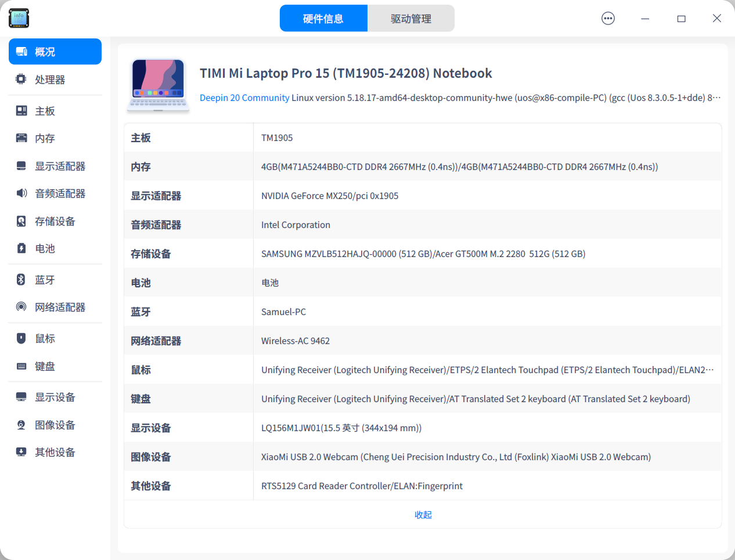Click the 电池 battery icon in sidebar
Viewport: 735px width, 560px height.
(21, 248)
